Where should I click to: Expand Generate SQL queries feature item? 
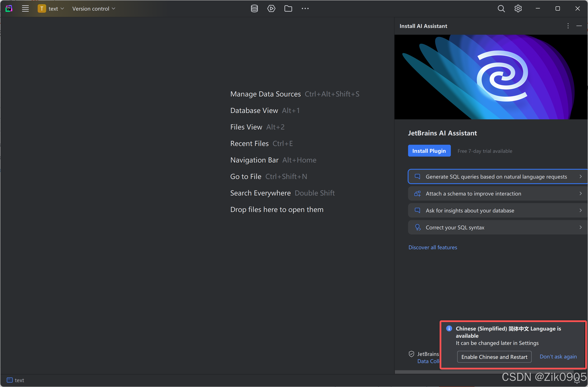click(497, 177)
